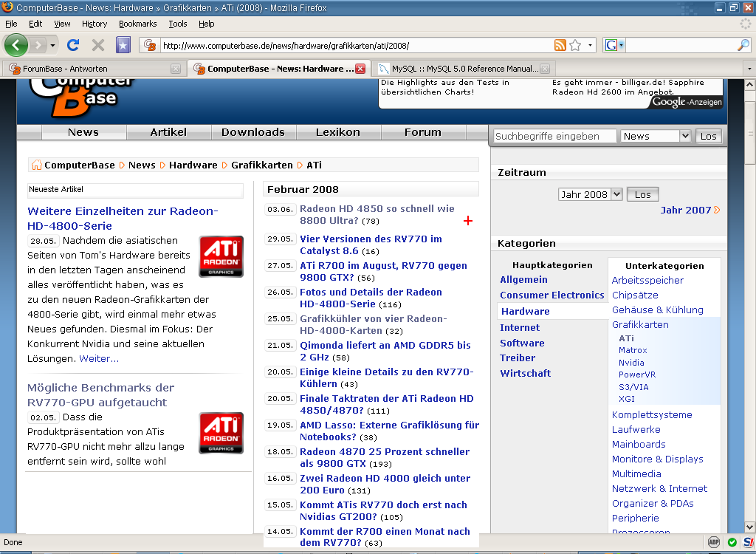Screen dimensions: 756x554
Task: Click the ATI Radeon logo beside the 28.05. article
Action: tap(221, 256)
